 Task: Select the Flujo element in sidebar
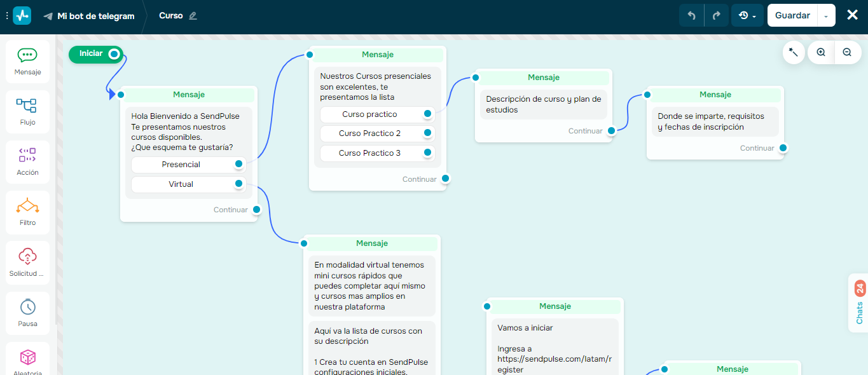click(27, 112)
